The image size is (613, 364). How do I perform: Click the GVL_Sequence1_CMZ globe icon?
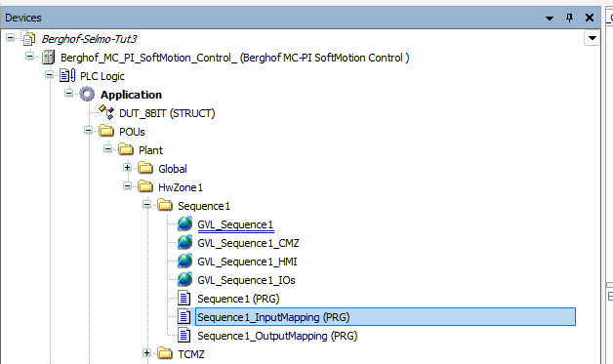coord(184,242)
